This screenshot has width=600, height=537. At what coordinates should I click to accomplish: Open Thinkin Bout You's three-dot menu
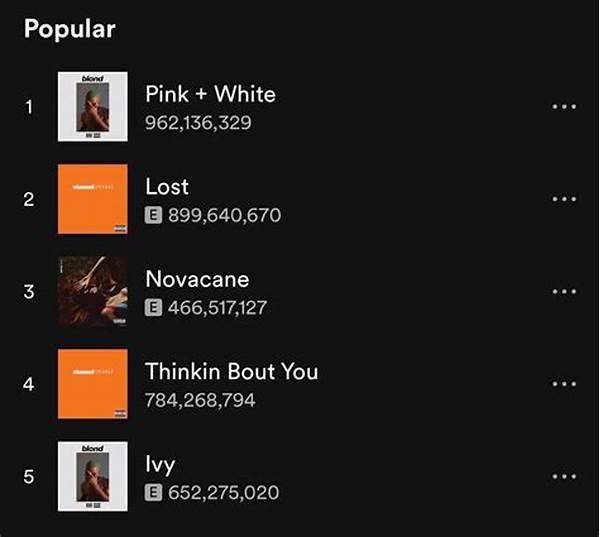pyautogui.click(x=564, y=384)
